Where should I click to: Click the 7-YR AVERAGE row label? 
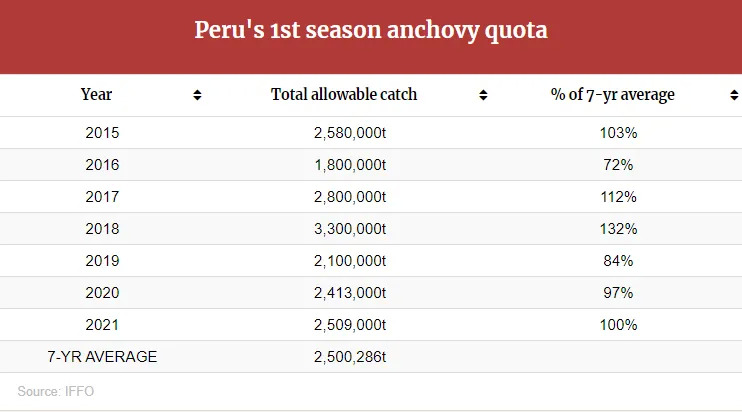(102, 356)
